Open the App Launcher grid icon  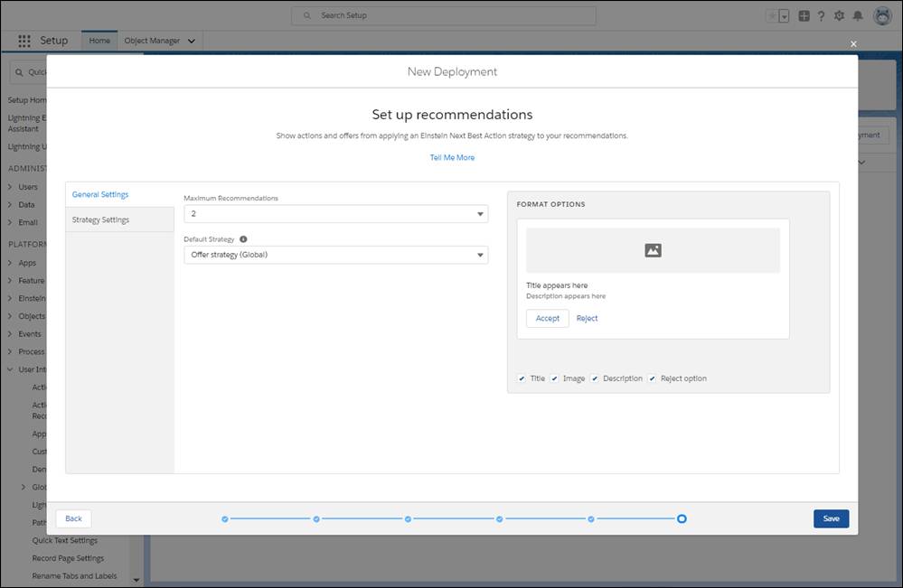click(x=24, y=41)
